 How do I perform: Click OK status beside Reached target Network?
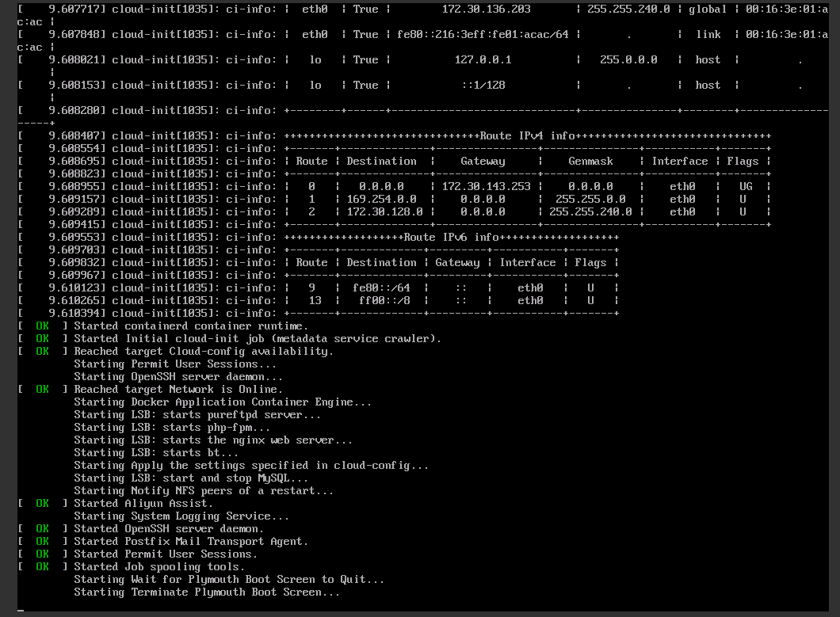pyautogui.click(x=42, y=389)
